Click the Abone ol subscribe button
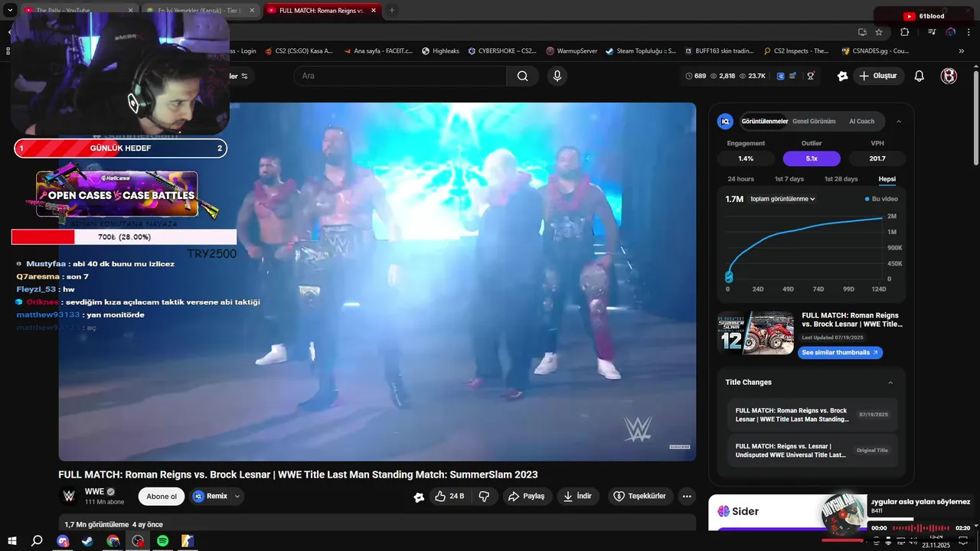This screenshot has height=551, width=980. point(162,496)
